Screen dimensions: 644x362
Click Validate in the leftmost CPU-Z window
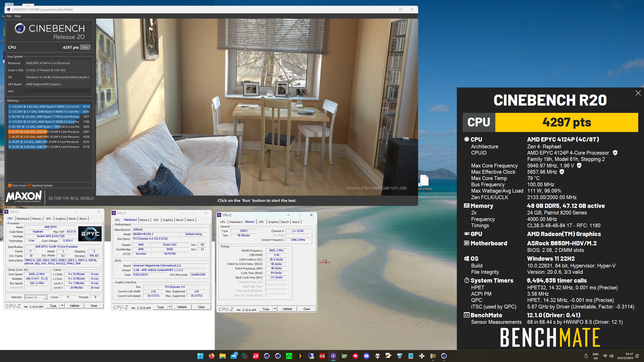point(74,306)
